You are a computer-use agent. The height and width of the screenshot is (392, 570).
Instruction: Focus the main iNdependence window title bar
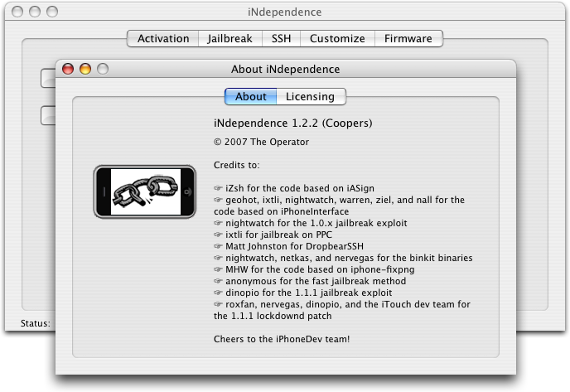(x=284, y=12)
